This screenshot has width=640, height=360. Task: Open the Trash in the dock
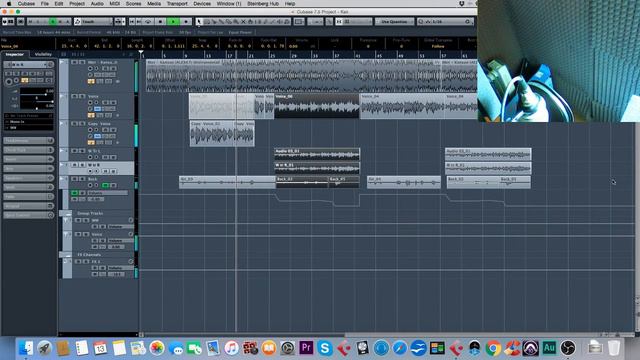coord(613,348)
